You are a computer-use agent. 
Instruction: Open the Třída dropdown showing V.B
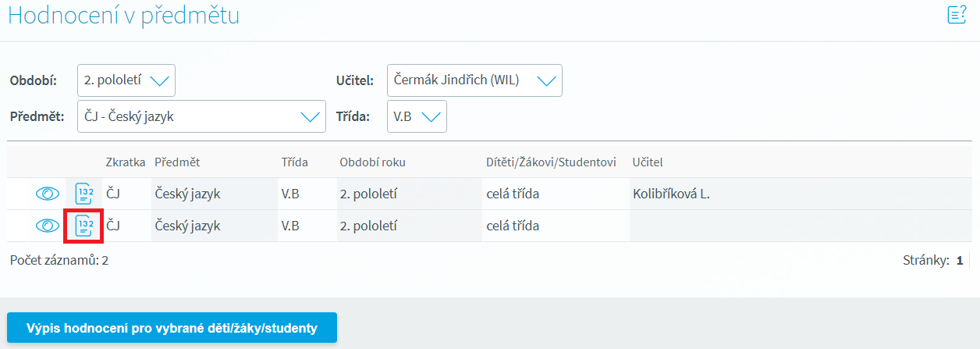coord(417,116)
